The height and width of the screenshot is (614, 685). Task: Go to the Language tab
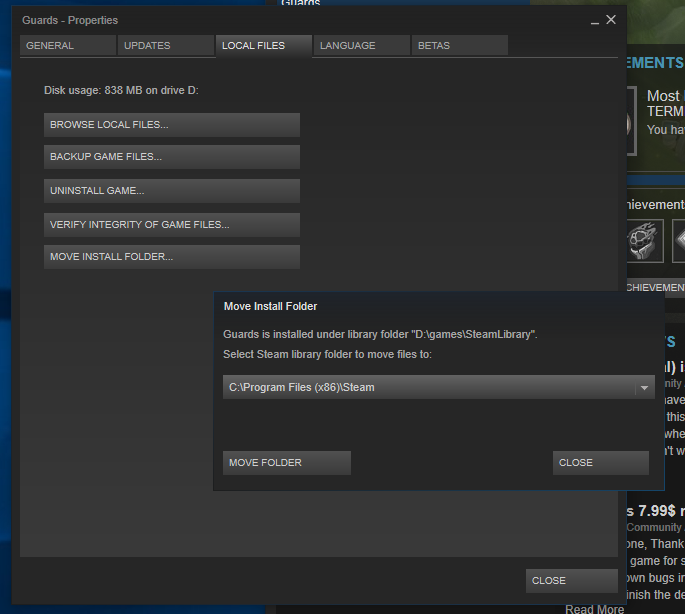pos(360,46)
